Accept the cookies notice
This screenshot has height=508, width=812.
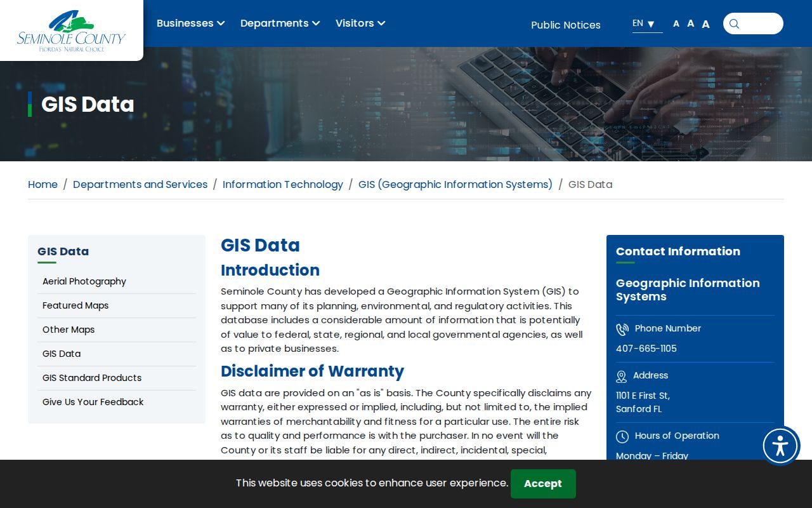tap(543, 484)
